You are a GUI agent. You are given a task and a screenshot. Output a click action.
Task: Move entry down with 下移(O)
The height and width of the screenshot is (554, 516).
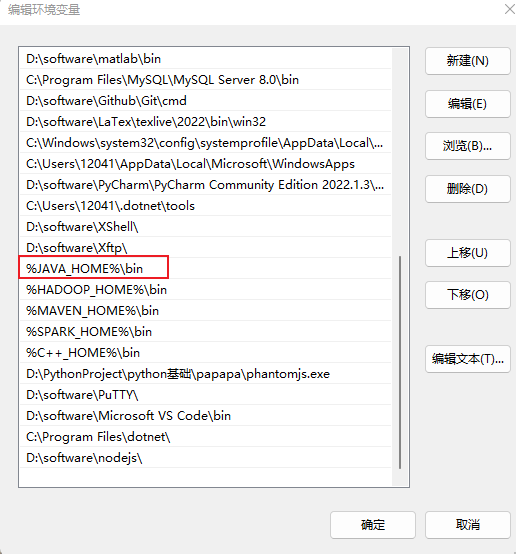pos(468,295)
